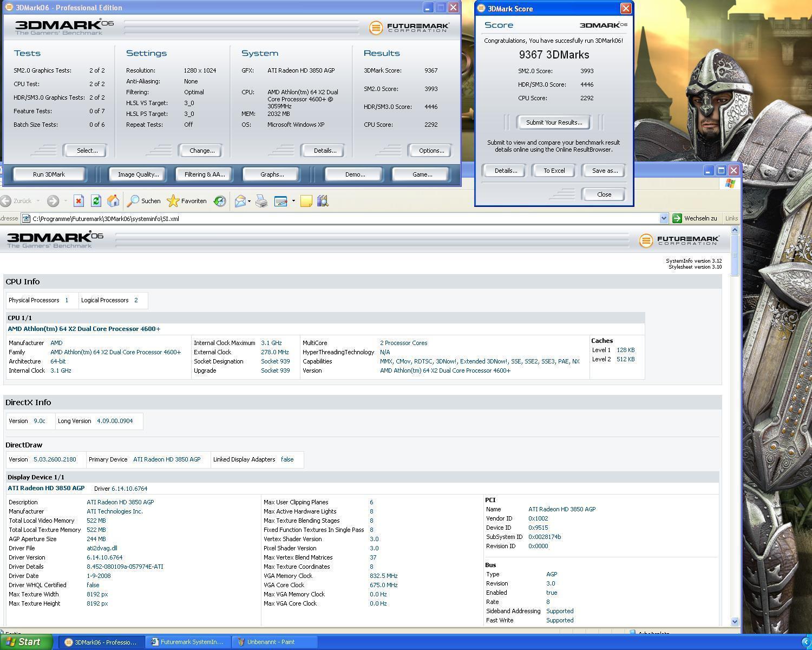Click the Stop loading page icon
This screenshot has height=650, width=812.
click(x=78, y=201)
